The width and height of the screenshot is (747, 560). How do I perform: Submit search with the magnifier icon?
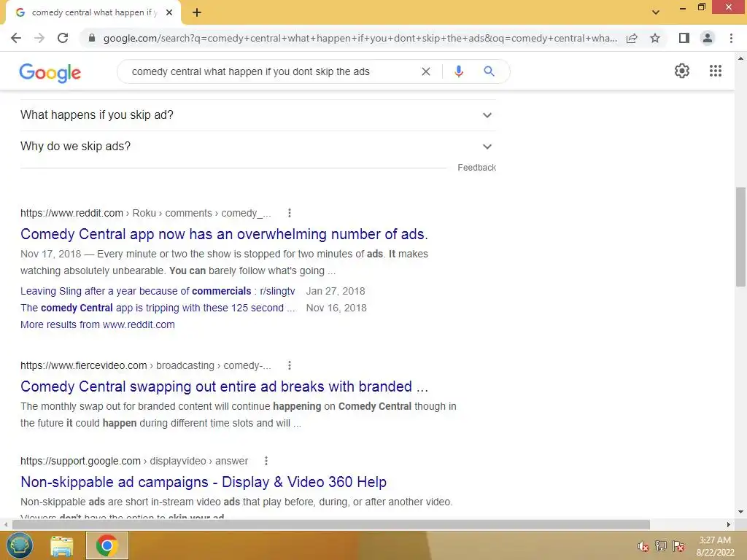489,71
